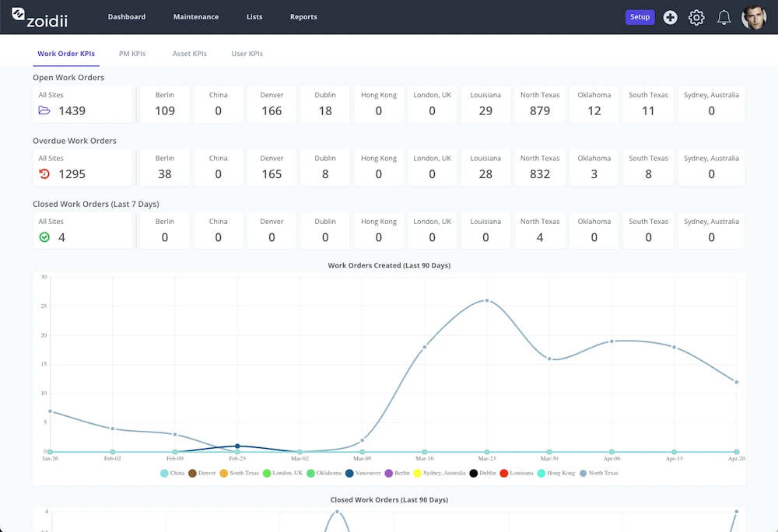
Task: Click Overdue Work Orders North Texas 832 card
Action: [539, 167]
